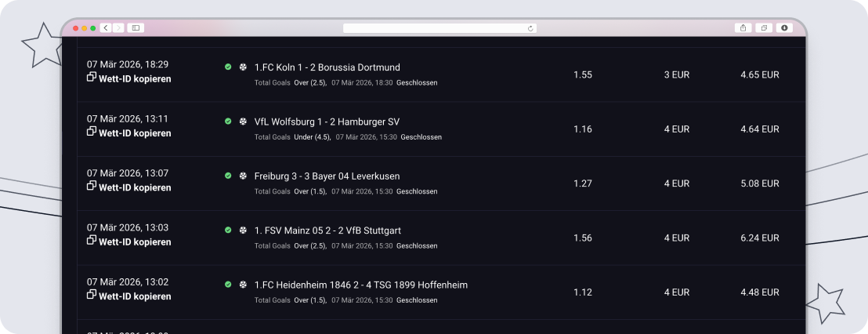868x334 pixels.
Task: Click the soccer ball icon for the Koln match
Action: (x=243, y=67)
